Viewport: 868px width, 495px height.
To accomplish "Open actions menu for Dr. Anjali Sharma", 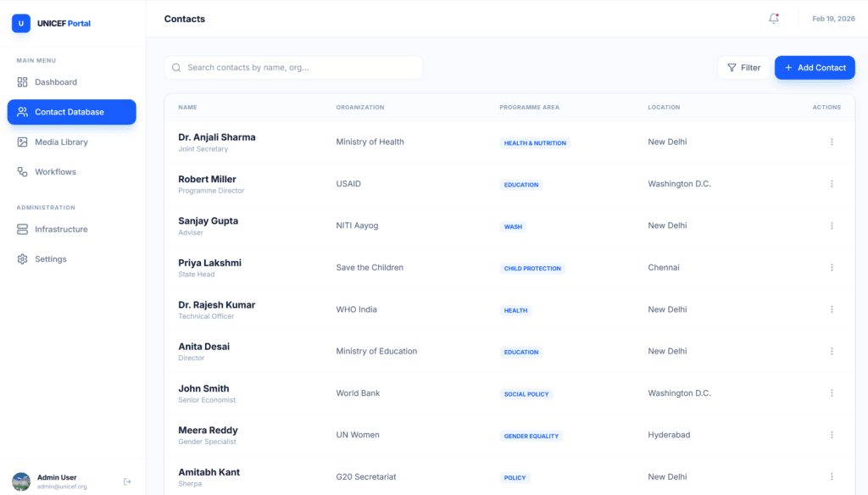I will [x=832, y=142].
